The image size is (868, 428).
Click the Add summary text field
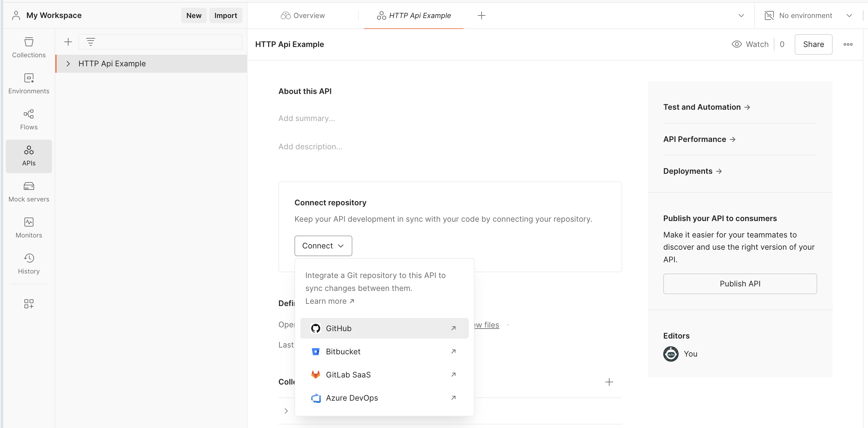[x=306, y=118]
